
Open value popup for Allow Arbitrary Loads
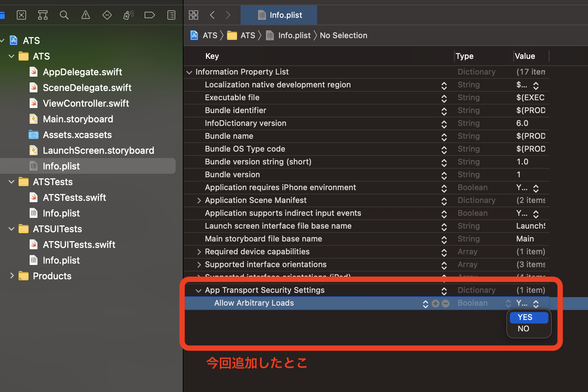tap(536, 304)
